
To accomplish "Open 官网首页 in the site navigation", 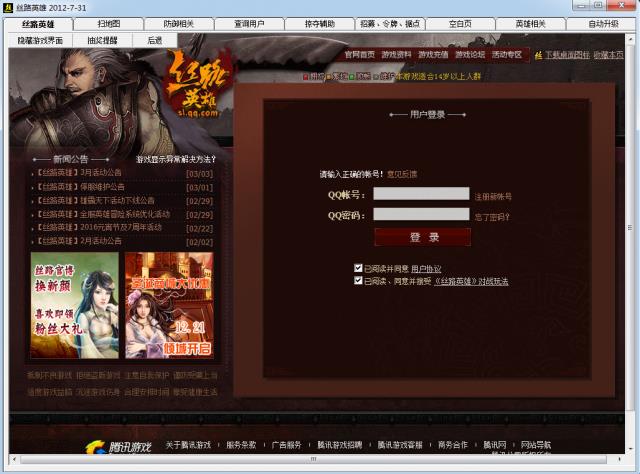I will [359, 55].
